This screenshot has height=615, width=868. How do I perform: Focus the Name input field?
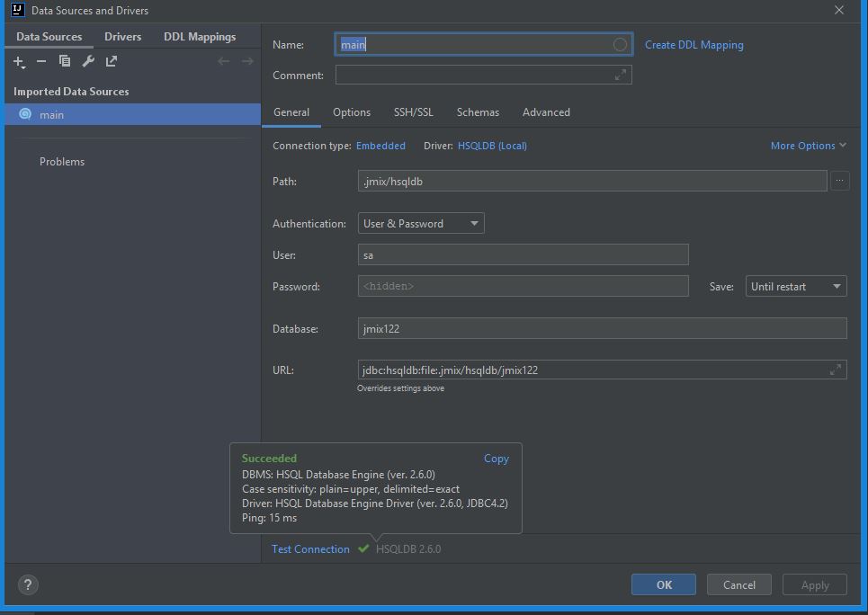pos(484,44)
